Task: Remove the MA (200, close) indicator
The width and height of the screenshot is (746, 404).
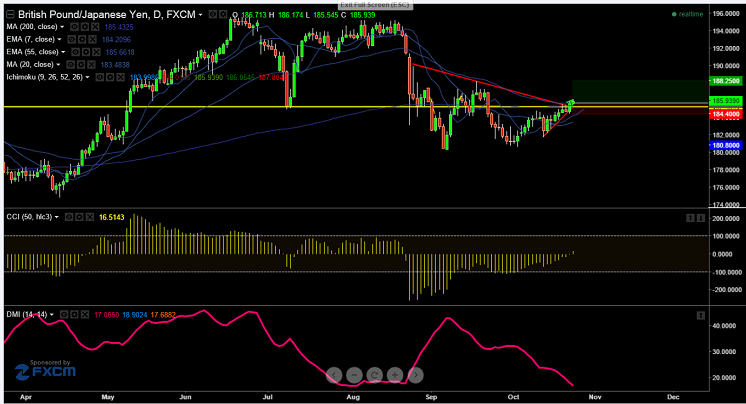Action: (x=95, y=27)
